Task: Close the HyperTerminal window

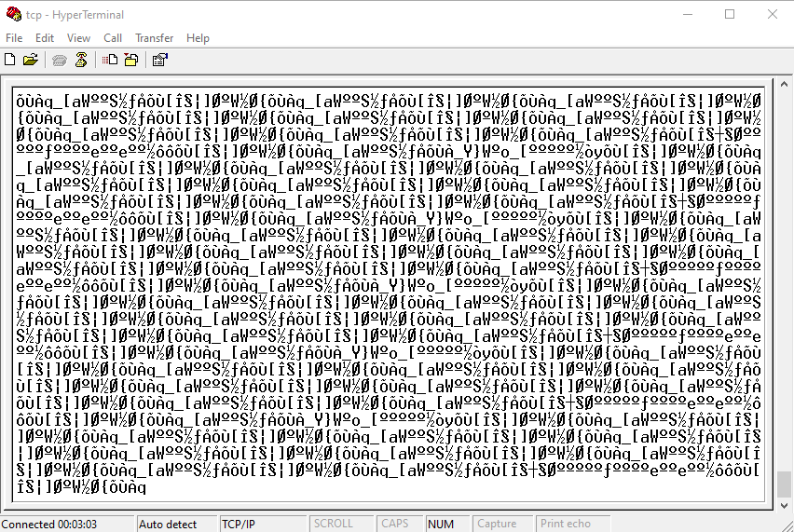Action: [x=773, y=14]
